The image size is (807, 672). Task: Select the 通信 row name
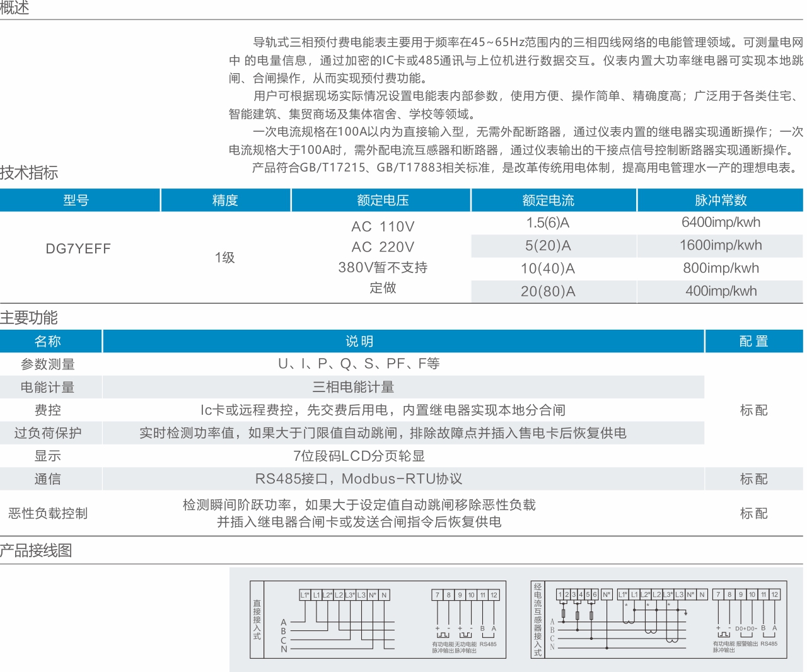click(x=48, y=479)
